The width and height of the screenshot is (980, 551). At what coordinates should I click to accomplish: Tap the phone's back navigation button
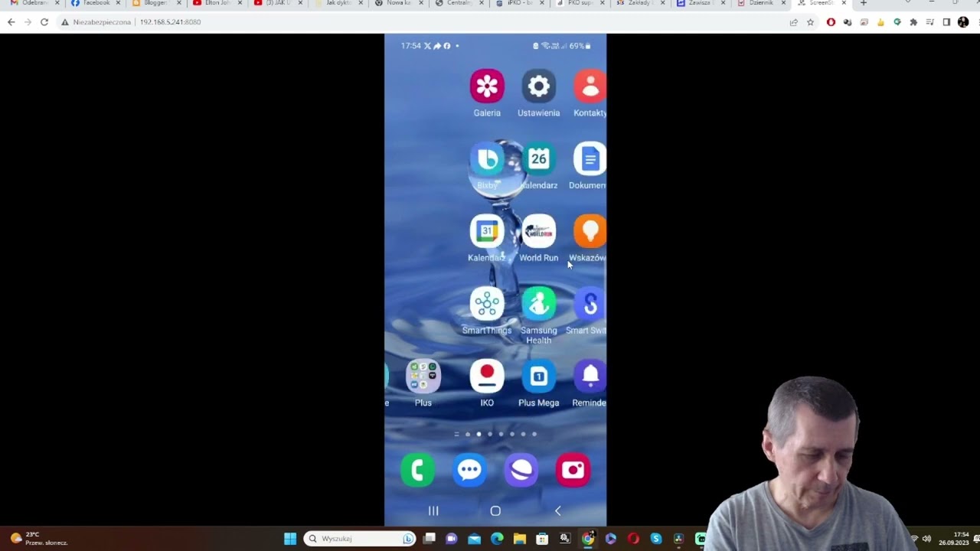pyautogui.click(x=557, y=511)
